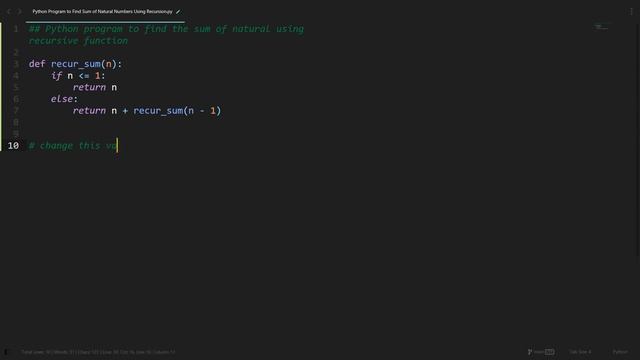Click line number 3 in the gutter
Viewport: 640px width, 360px height.
[16, 64]
